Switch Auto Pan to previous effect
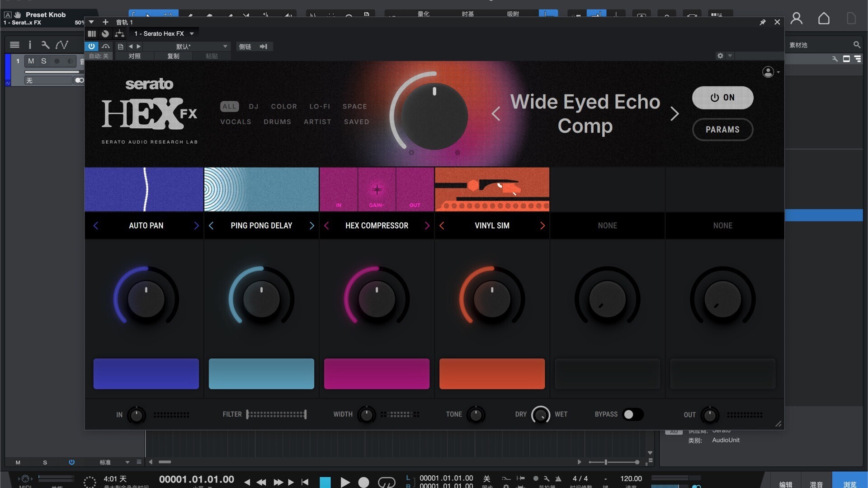The image size is (868, 488). [96, 225]
